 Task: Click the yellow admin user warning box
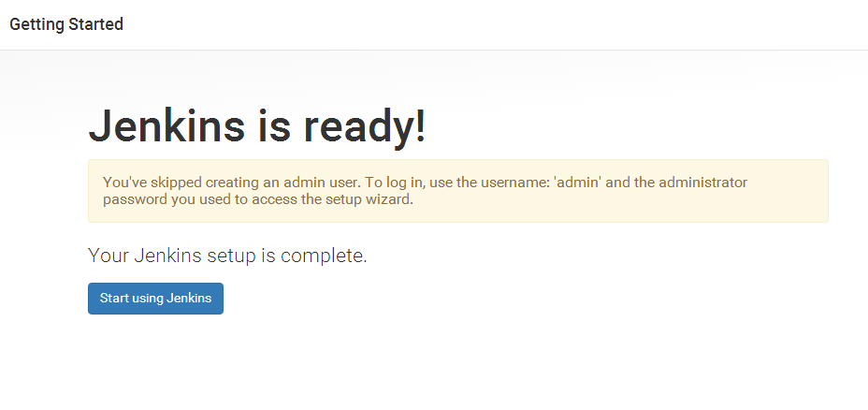click(458, 191)
